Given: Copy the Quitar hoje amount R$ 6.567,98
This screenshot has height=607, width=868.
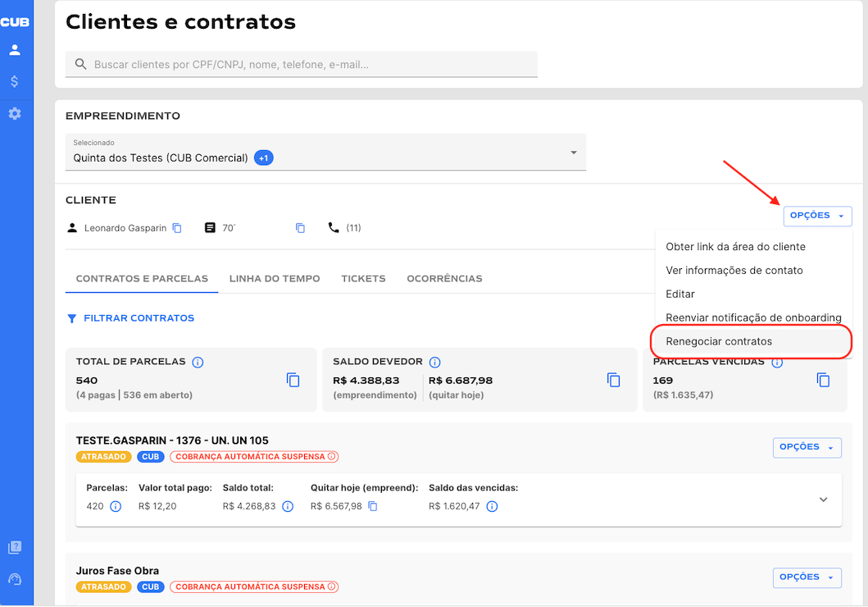Looking at the screenshot, I should coord(373,506).
